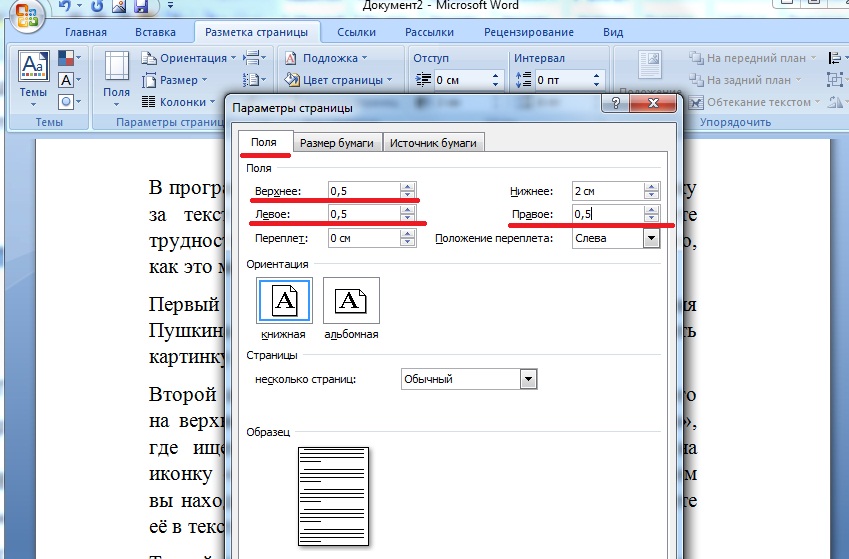Screen dimensions: 849x559
Task: Switch to the Вставка ribbon tab
Action: pos(155,32)
